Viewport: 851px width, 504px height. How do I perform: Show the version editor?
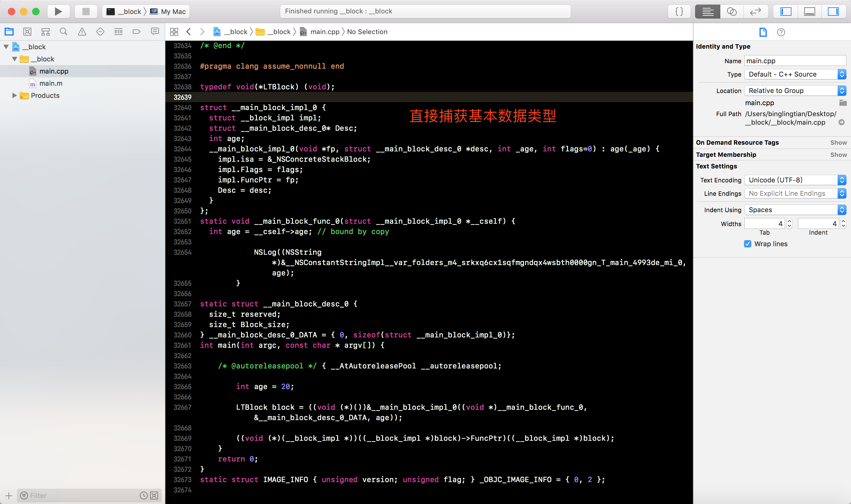click(756, 12)
